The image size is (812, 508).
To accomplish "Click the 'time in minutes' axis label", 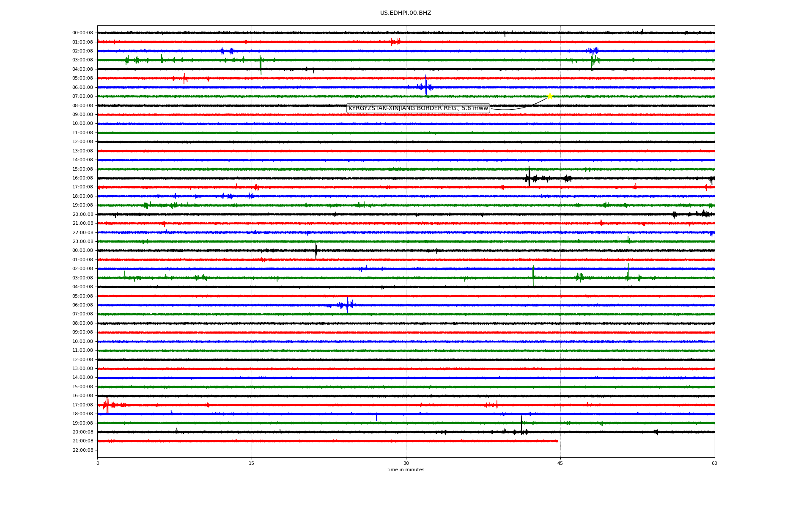I will (x=406, y=470).
